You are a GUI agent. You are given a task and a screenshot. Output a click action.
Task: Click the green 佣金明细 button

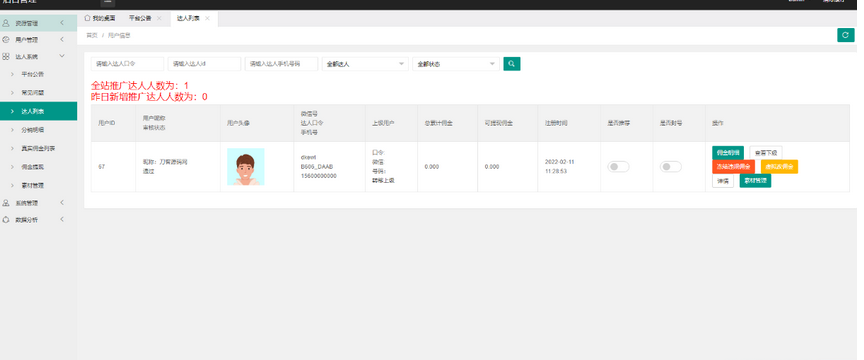click(x=728, y=153)
